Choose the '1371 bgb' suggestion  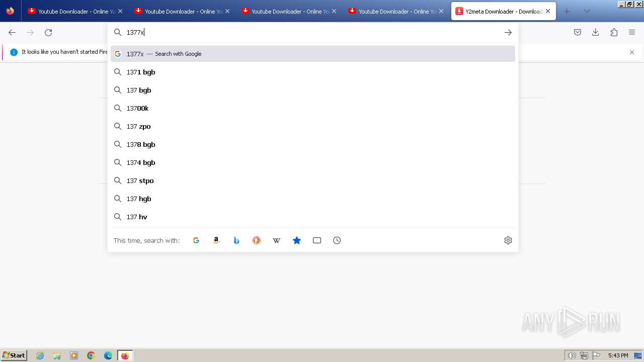click(x=313, y=72)
